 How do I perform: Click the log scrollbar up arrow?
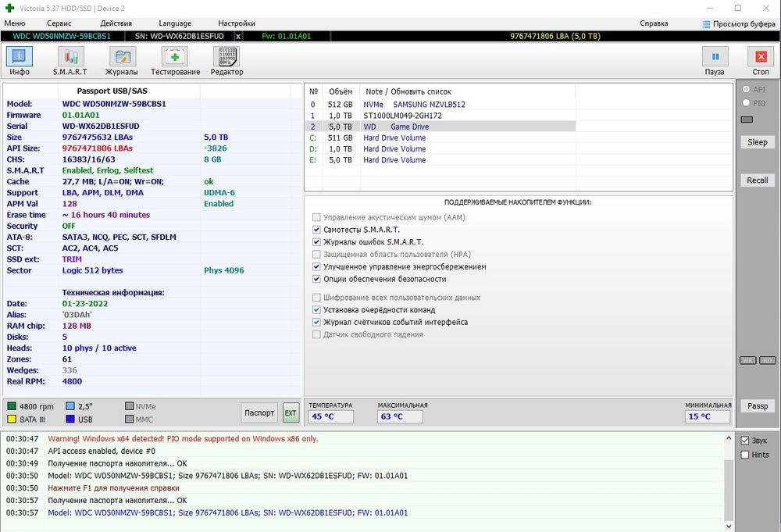(x=729, y=438)
